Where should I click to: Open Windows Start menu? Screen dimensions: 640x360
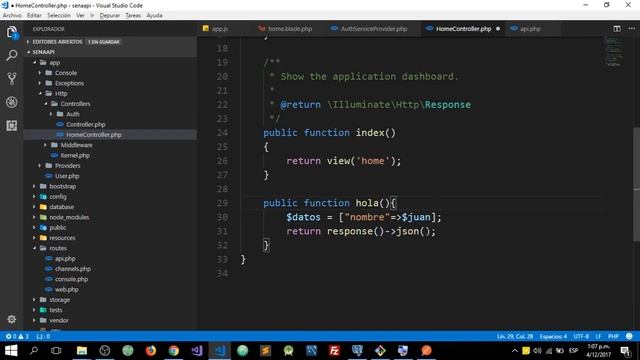point(11,350)
